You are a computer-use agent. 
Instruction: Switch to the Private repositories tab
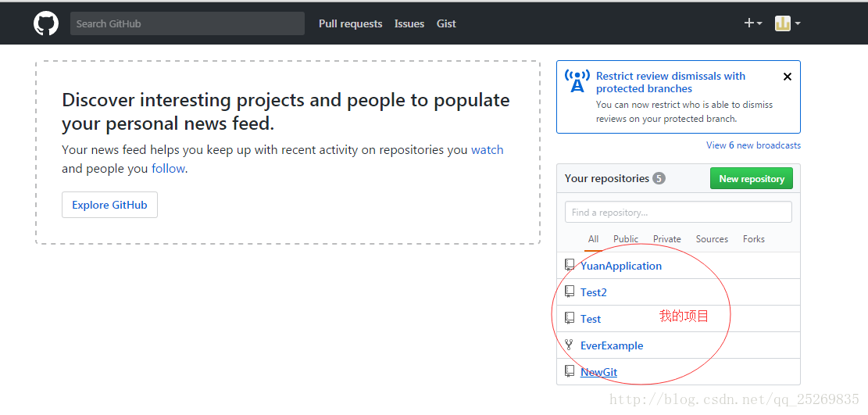point(667,239)
